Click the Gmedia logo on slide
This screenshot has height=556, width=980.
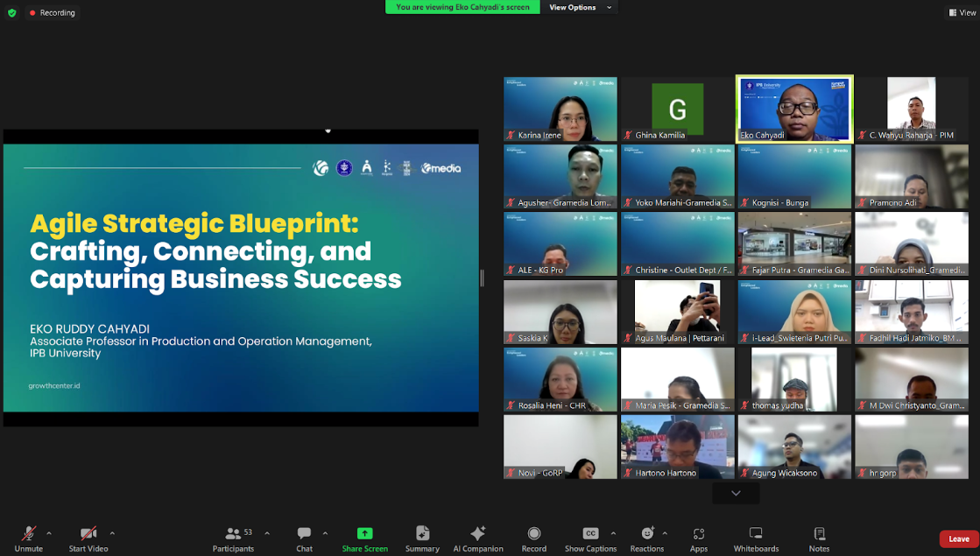441,168
